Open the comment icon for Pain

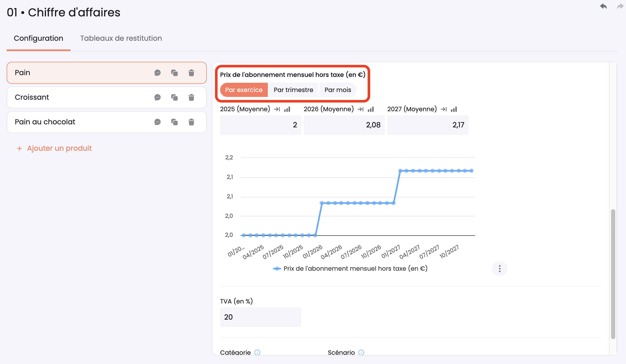(x=158, y=73)
